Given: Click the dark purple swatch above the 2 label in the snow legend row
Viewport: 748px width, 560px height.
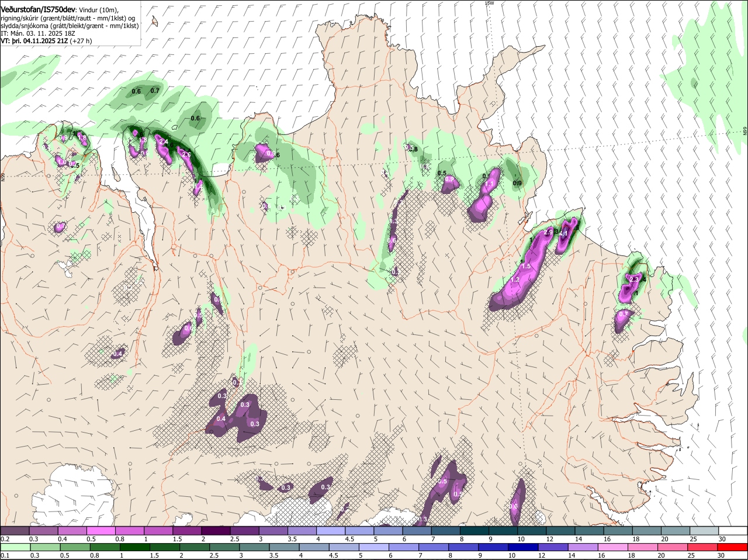Looking at the screenshot, I should point(216,530).
